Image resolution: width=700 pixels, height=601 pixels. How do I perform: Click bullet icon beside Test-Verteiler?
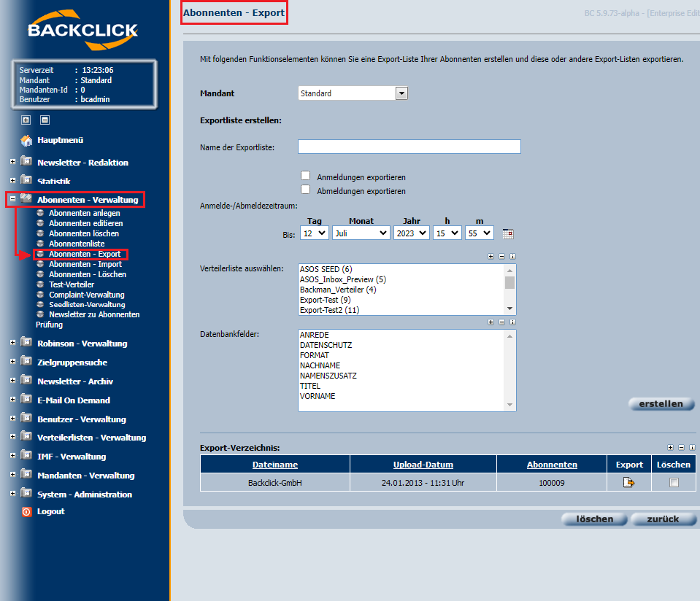pos(40,284)
